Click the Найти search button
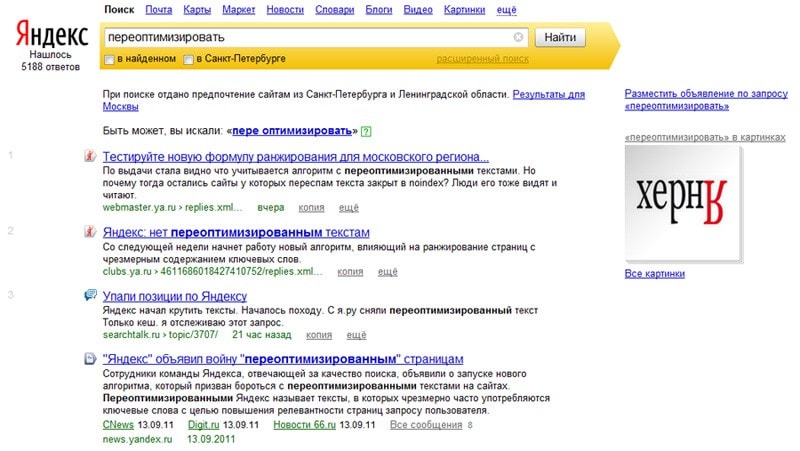The height and width of the screenshot is (451, 800). [x=560, y=37]
